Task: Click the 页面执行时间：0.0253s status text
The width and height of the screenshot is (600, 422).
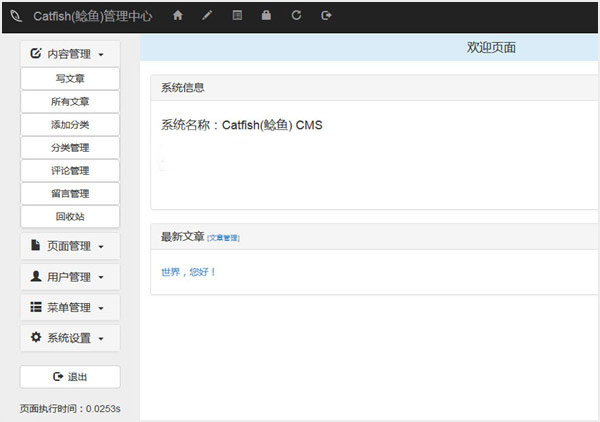Action: tap(70, 409)
